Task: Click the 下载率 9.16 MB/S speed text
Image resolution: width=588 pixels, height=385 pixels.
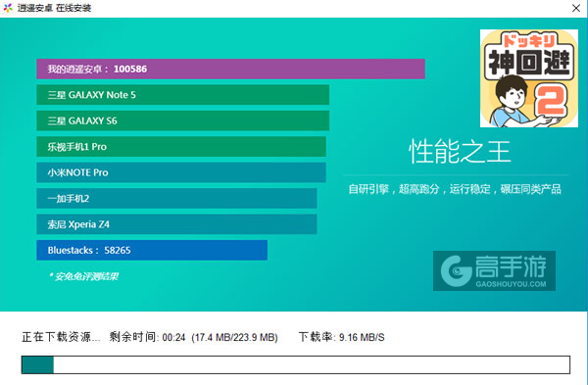Action: (x=342, y=337)
